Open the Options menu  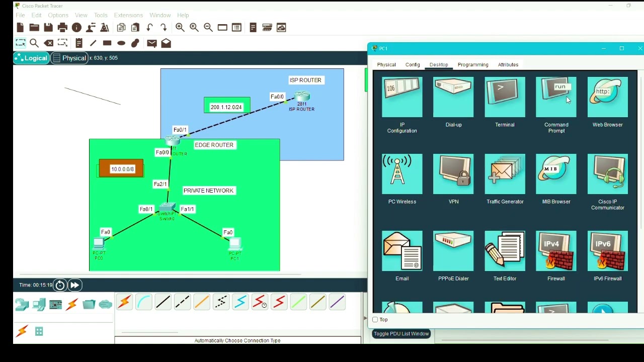click(x=58, y=16)
